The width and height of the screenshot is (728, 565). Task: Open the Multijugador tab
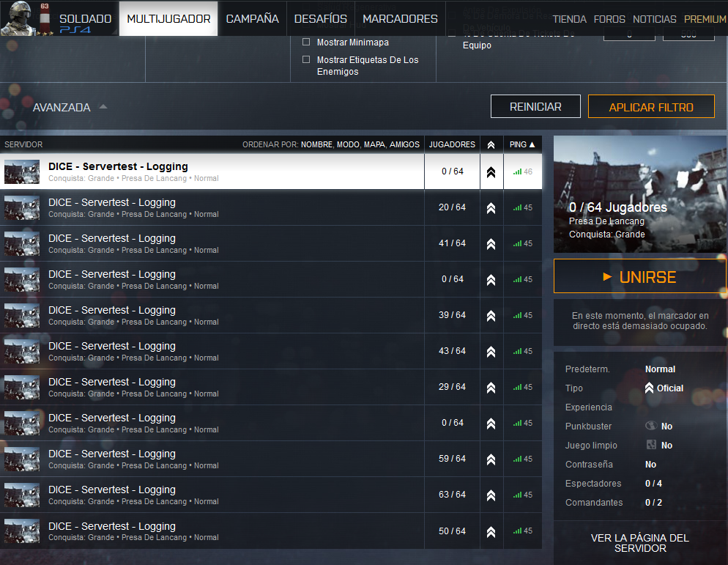point(168,18)
